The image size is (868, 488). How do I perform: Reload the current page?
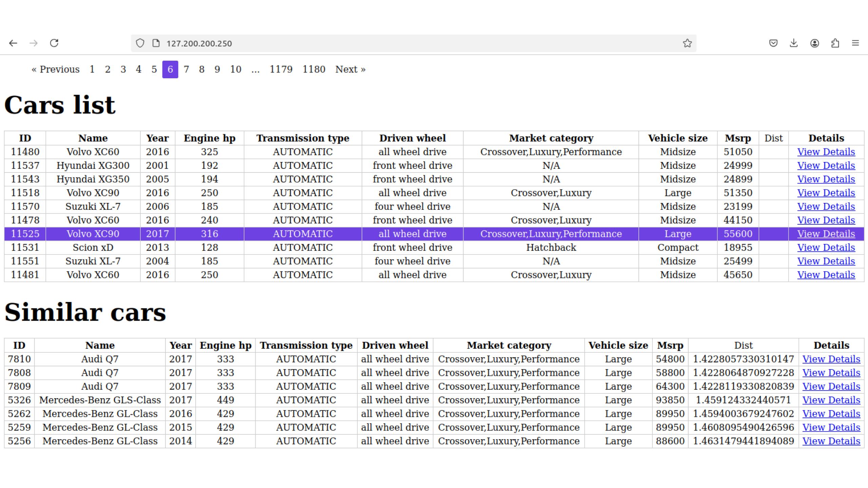(x=54, y=43)
